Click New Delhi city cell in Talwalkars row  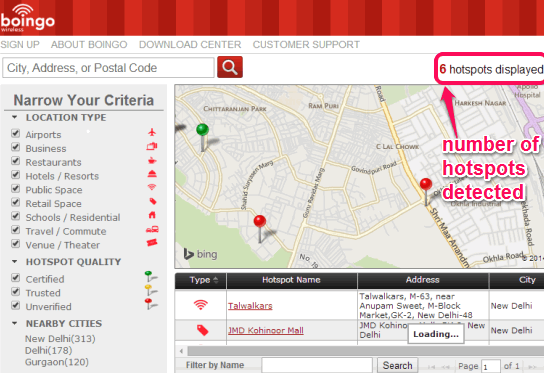pos(511,306)
